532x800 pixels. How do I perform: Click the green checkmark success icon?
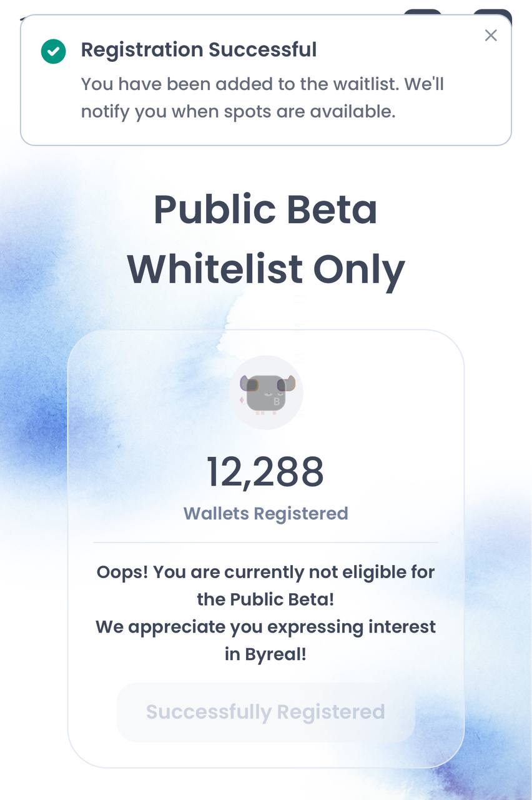pos(54,51)
